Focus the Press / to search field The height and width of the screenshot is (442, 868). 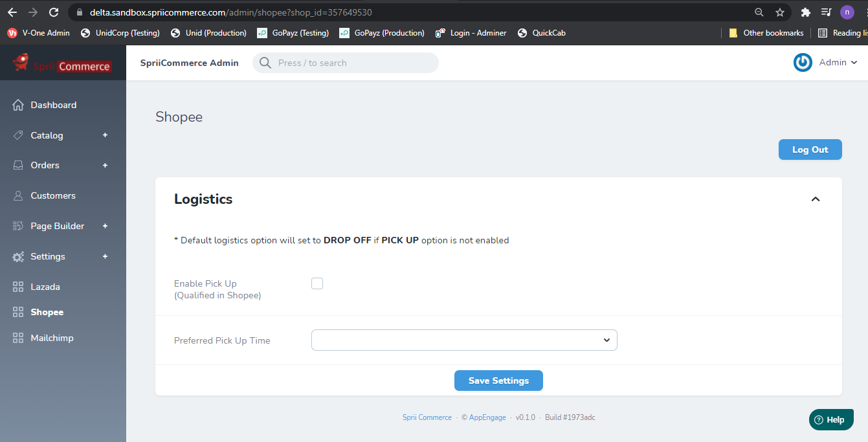click(346, 63)
